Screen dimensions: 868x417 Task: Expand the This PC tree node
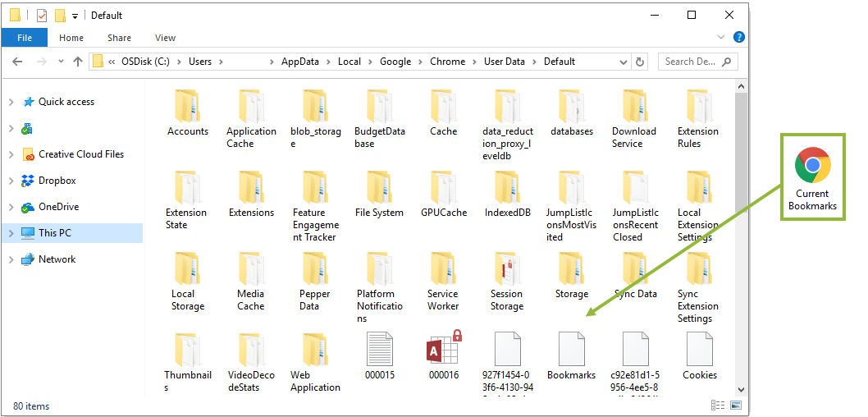[x=11, y=233]
